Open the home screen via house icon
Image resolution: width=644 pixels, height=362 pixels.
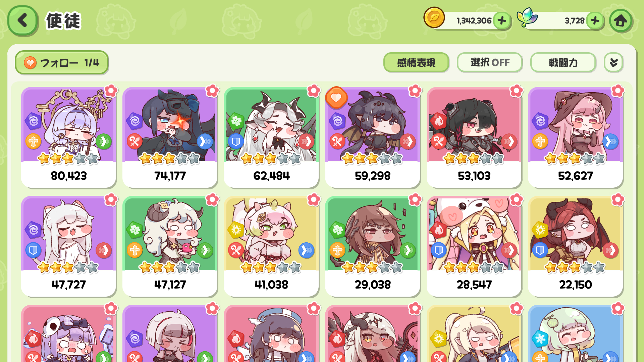pyautogui.click(x=621, y=21)
